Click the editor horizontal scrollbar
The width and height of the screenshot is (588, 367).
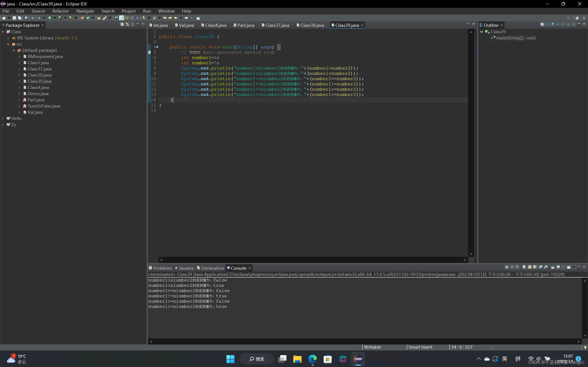tap(313, 260)
